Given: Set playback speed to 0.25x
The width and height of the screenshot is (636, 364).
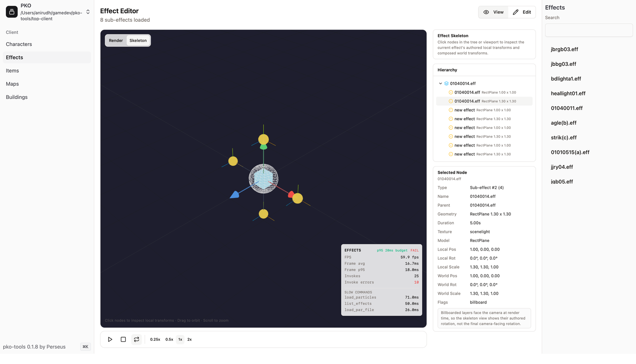Looking at the screenshot, I should click(x=155, y=339).
